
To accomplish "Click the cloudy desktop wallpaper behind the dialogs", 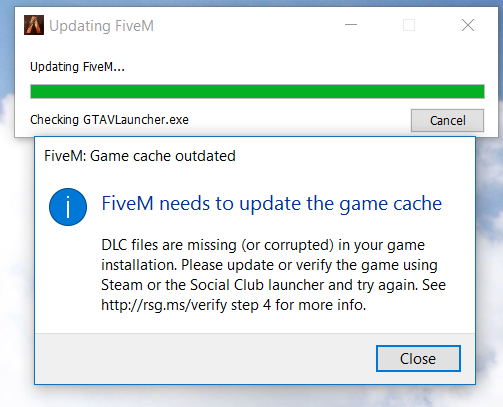I will click(489, 267).
